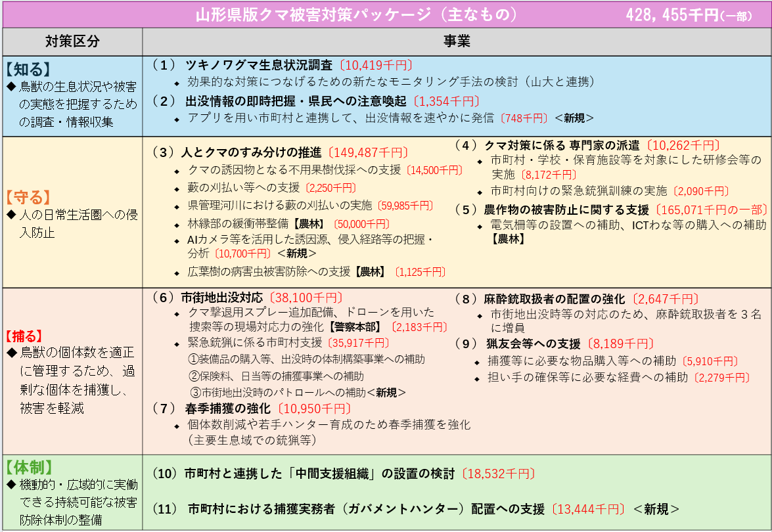Image resolution: width=772 pixels, height=532 pixels.
Task: Click the bullet 麻酔銃取扱者を3名に増員
Action: pyautogui.click(x=626, y=321)
